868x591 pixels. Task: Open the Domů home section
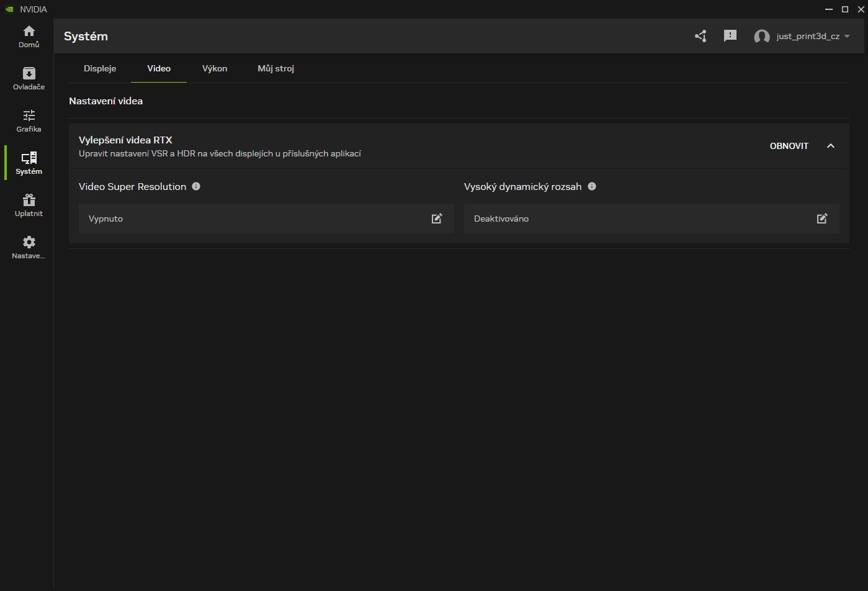29,35
